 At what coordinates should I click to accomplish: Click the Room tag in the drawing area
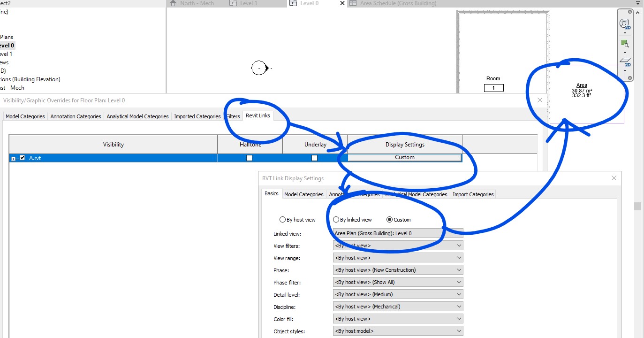pyautogui.click(x=493, y=84)
